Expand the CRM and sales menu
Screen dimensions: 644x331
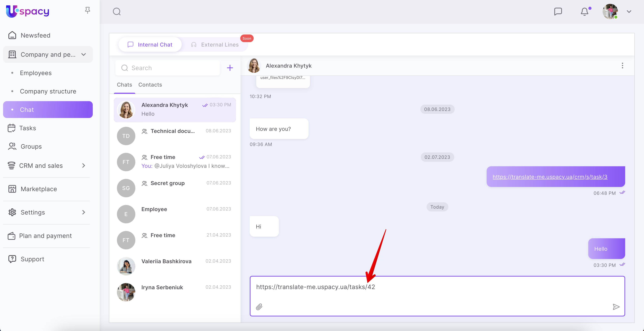click(84, 166)
